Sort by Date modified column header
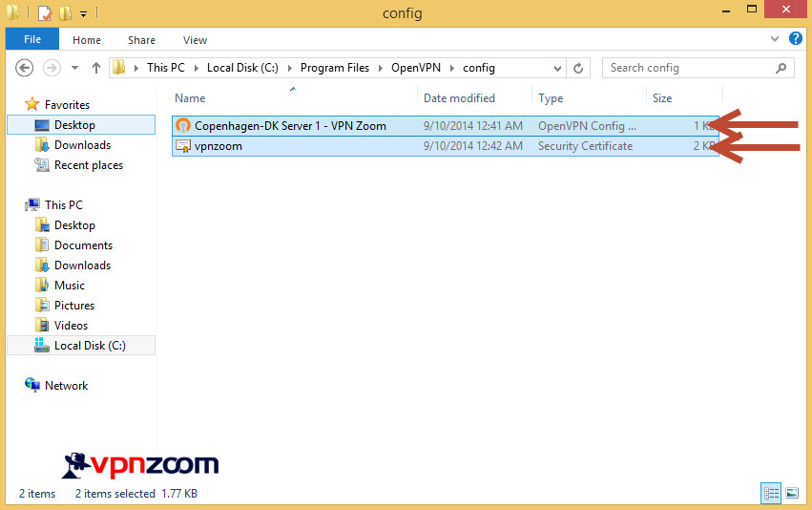 click(x=459, y=98)
